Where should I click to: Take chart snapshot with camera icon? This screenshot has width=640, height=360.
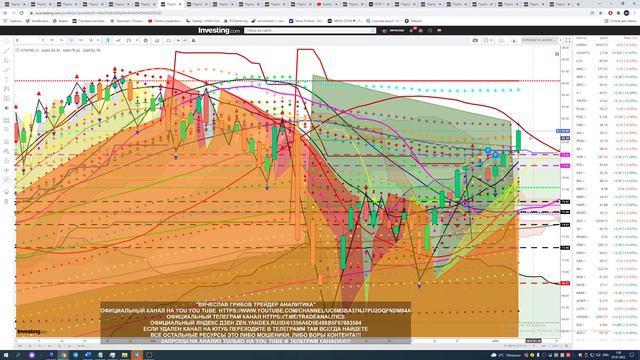pos(475,40)
